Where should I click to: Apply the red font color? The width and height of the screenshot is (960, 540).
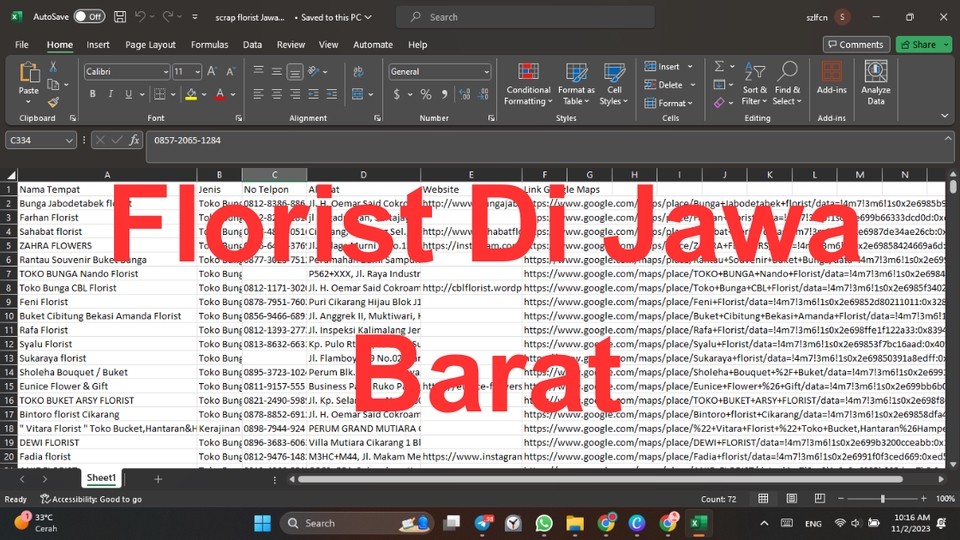point(220,94)
